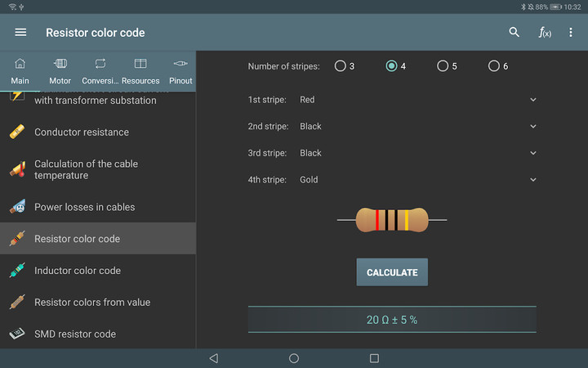
Task: Tap the Conversion arrows icon
Action: coord(100,64)
